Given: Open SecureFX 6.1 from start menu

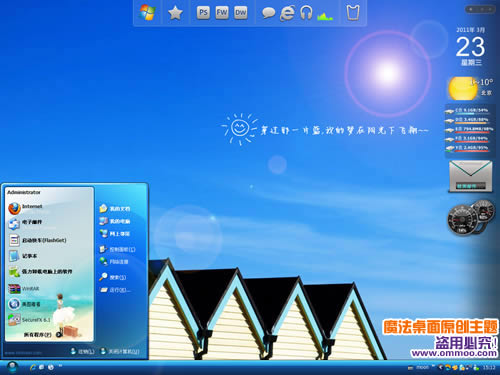Looking at the screenshot, I should (x=29, y=320).
